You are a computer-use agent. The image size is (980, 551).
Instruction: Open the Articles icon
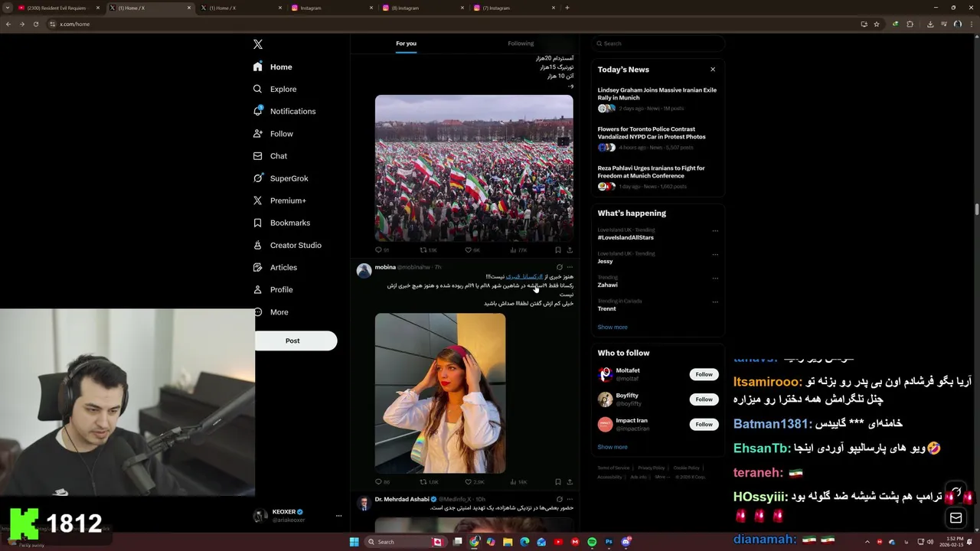(x=258, y=267)
